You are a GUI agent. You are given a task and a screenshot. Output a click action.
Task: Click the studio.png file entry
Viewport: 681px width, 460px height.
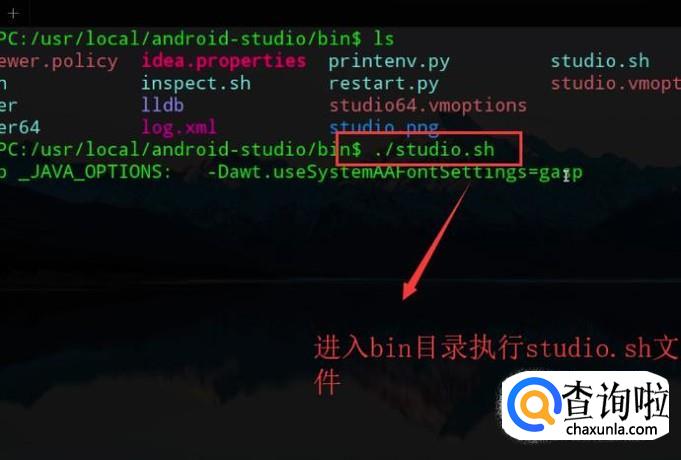coord(384,126)
